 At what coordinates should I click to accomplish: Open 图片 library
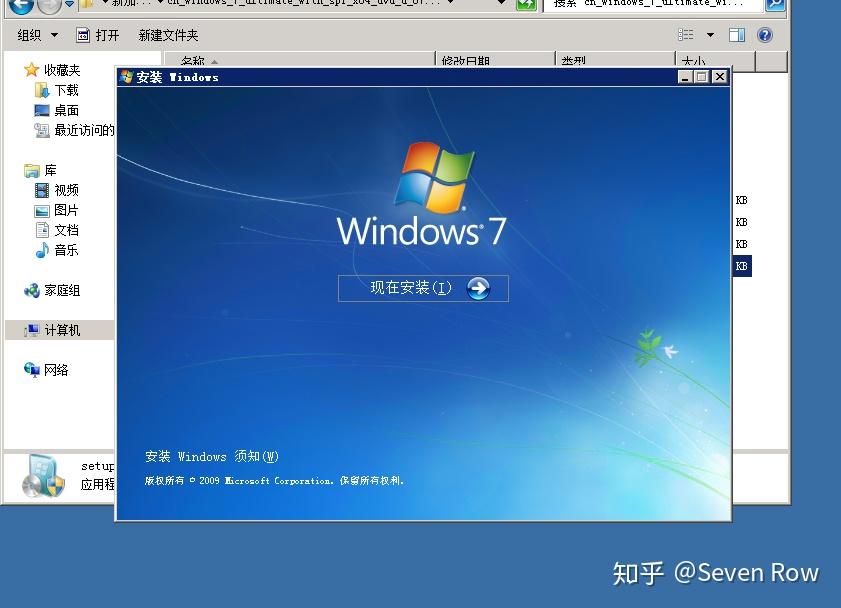67,210
